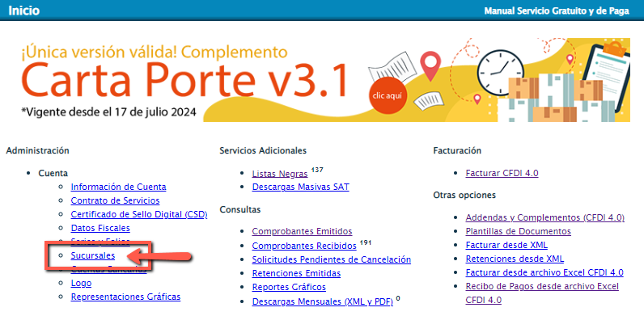Open Descargas Mensuales (XML y PDF)
The image size is (644, 316).
point(323,301)
